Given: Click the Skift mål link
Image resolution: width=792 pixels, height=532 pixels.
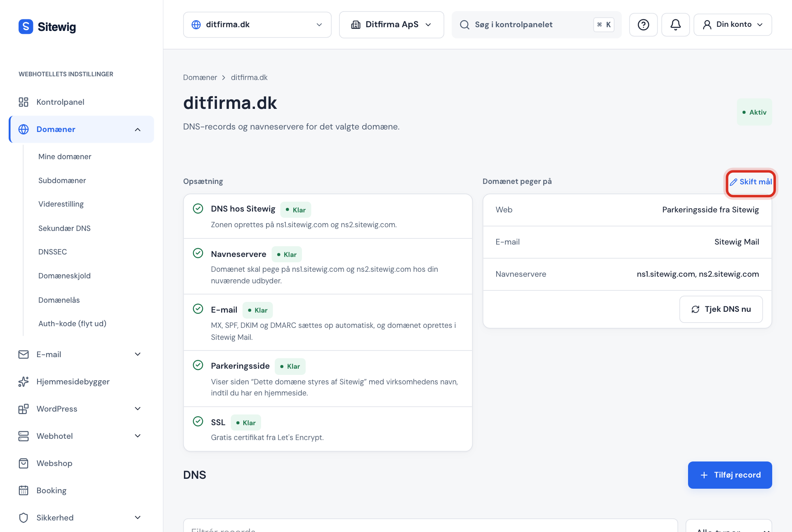Looking at the screenshot, I should (x=751, y=182).
